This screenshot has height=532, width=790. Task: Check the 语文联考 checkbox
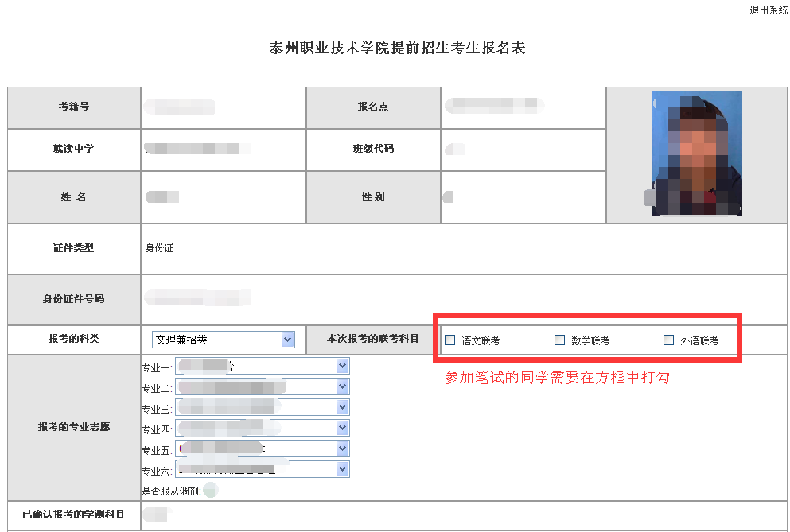coord(450,340)
